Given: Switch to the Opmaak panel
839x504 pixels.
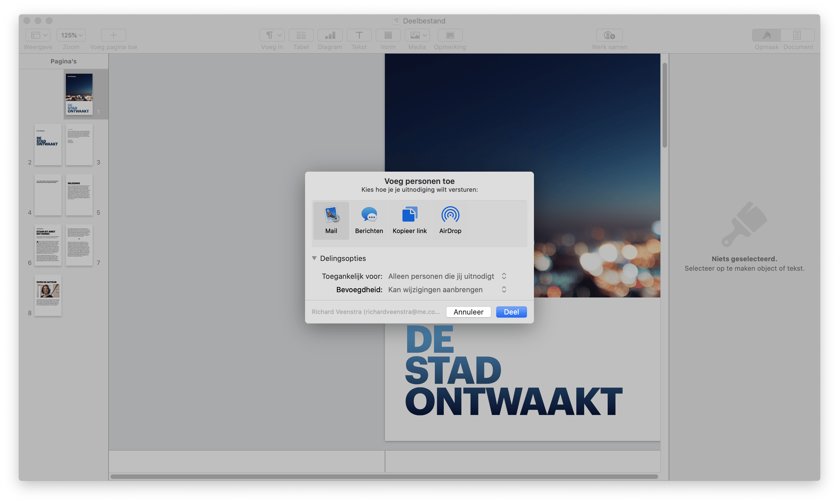Looking at the screenshot, I should point(767,35).
